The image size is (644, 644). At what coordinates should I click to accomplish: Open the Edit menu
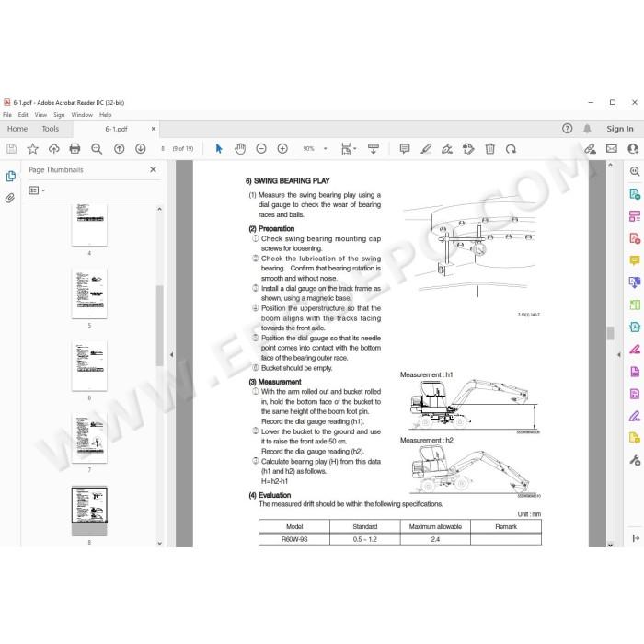[23, 115]
